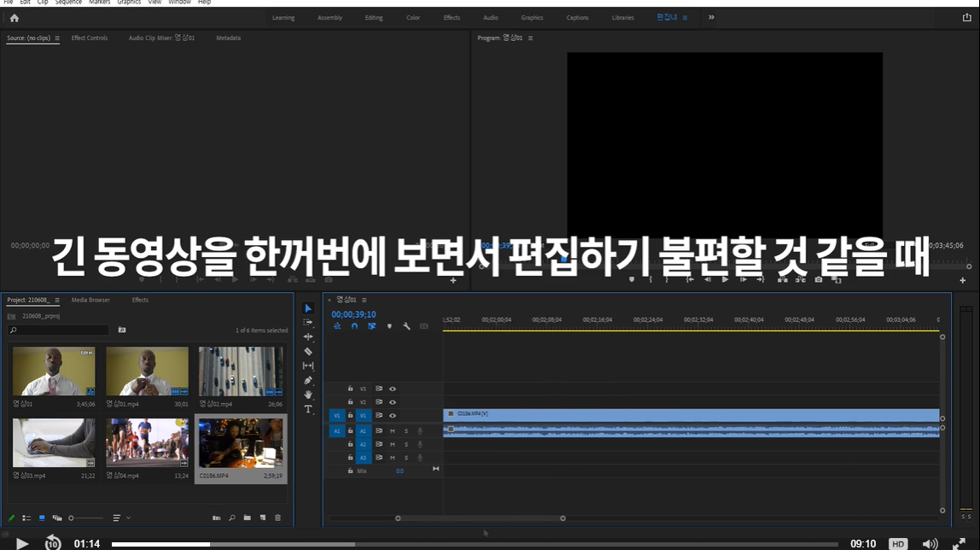This screenshot has width=980, height=550.
Task: Click the captions CC icon in timeline
Action: pos(423,326)
